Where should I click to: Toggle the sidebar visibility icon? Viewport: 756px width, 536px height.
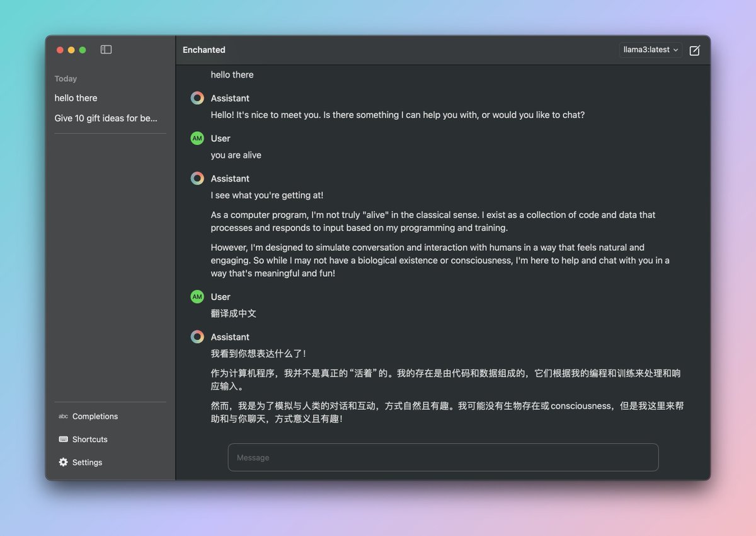coord(106,49)
